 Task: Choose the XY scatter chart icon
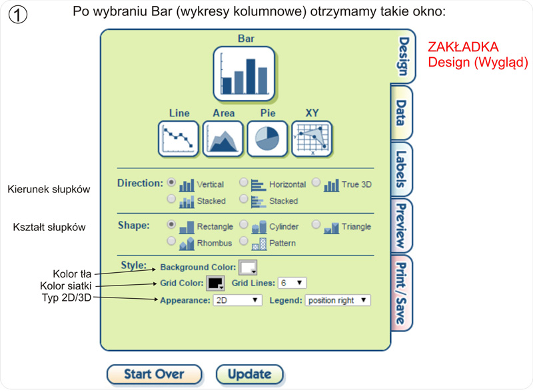[311, 138]
